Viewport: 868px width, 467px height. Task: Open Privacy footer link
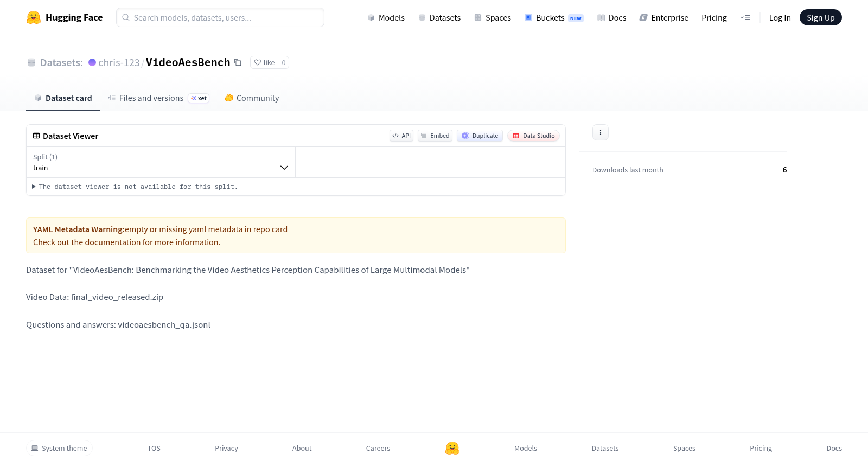226,448
